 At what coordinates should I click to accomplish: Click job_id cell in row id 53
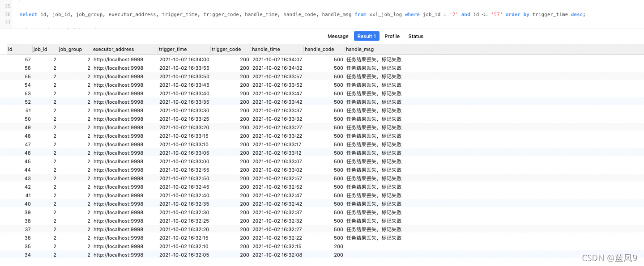click(55, 93)
